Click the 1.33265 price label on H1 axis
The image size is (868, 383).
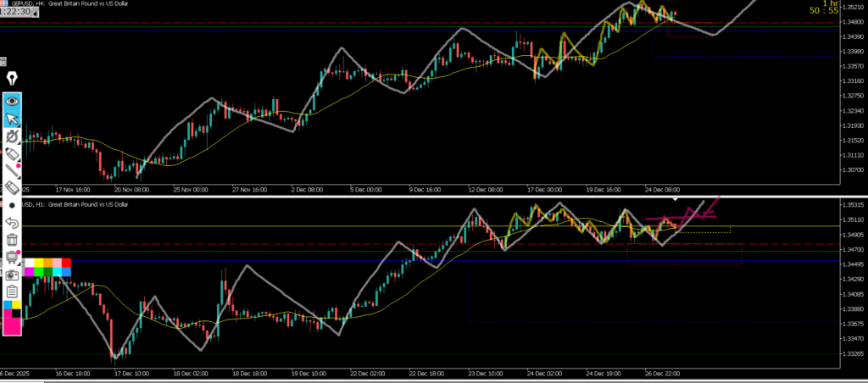click(853, 353)
